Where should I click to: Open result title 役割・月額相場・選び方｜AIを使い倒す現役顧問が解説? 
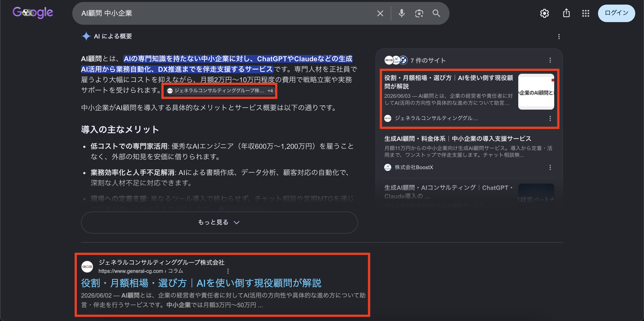point(201,283)
